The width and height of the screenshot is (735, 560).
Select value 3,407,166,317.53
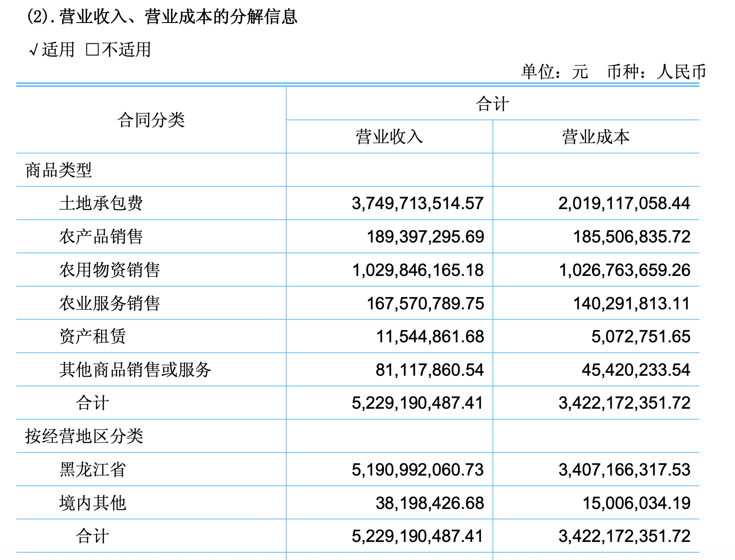tap(624, 470)
